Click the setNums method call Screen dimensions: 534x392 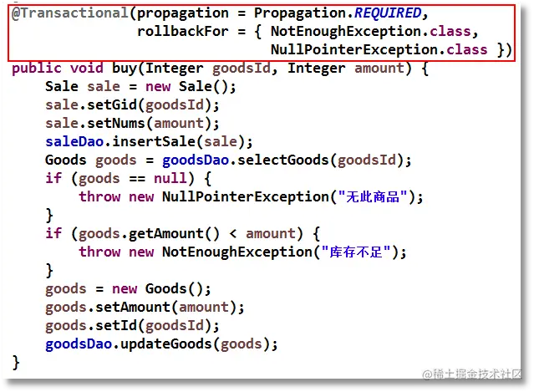coord(116,124)
